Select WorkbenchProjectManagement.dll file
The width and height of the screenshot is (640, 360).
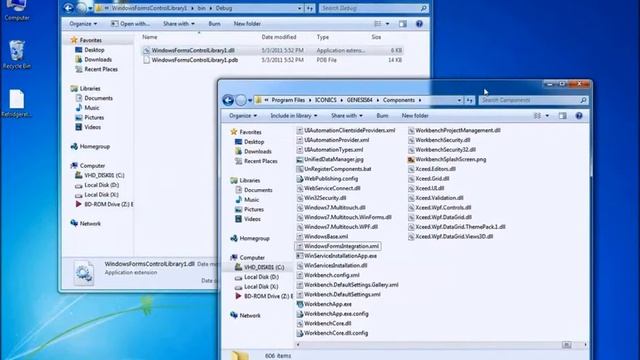click(x=454, y=131)
